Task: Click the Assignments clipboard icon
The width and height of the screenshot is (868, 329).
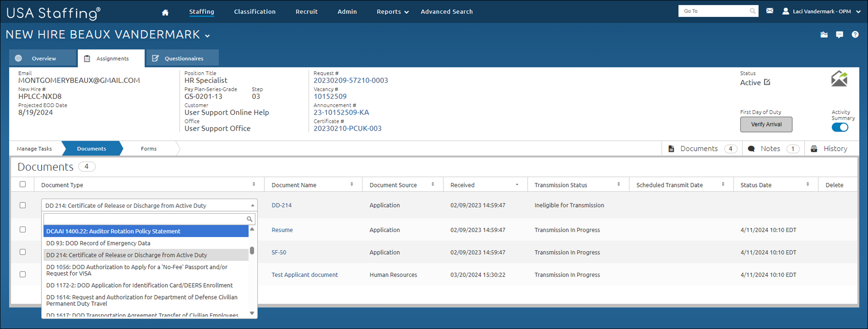Action: [x=87, y=58]
